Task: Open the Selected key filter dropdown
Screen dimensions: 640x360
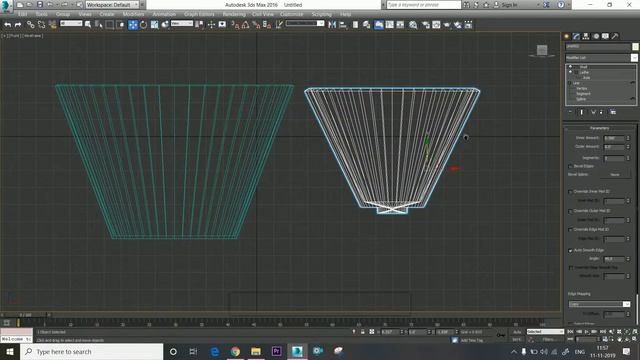Action: pyautogui.click(x=545, y=332)
